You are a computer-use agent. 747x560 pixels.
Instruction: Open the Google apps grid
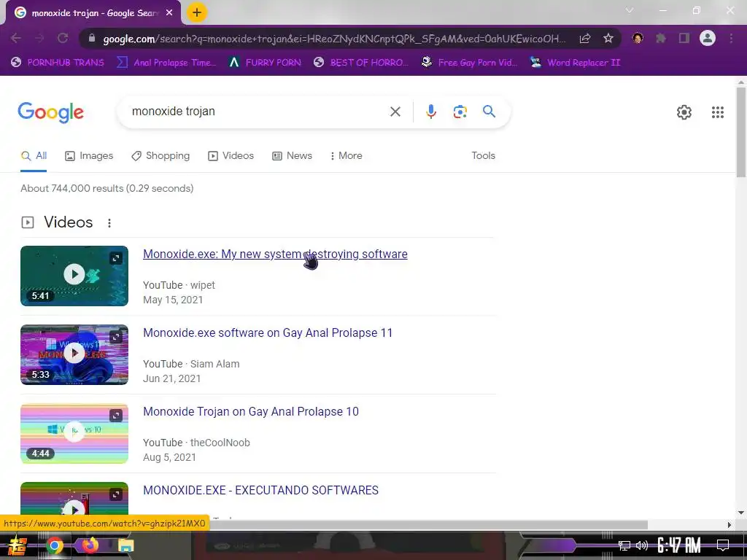click(718, 112)
